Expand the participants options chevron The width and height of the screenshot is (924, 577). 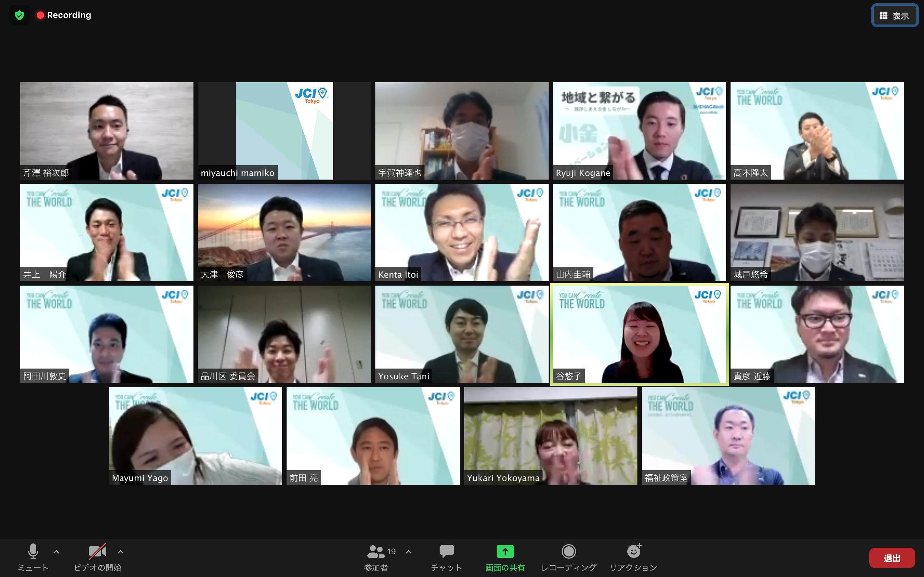point(409,552)
